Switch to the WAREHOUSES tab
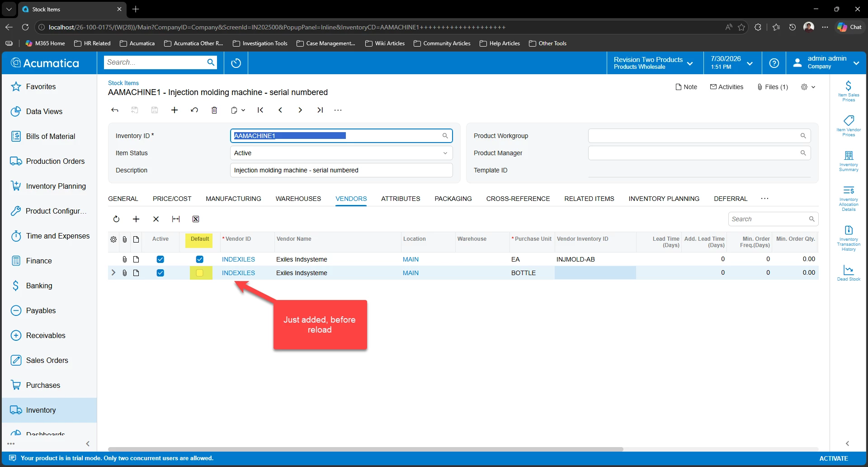Screen dimensions: 868x467 (x=298, y=199)
